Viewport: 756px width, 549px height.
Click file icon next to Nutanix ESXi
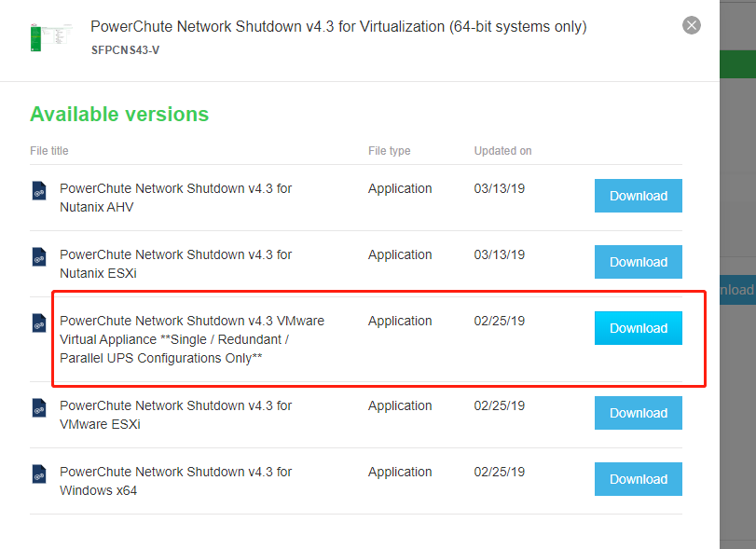tap(39, 256)
